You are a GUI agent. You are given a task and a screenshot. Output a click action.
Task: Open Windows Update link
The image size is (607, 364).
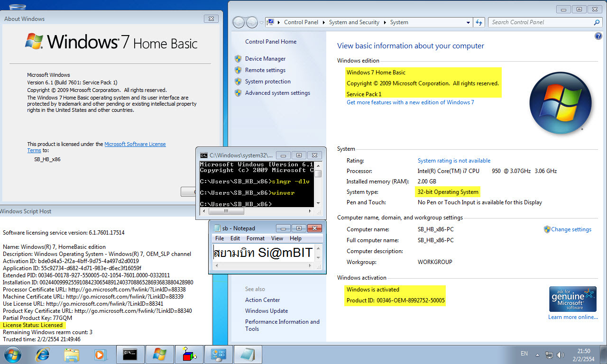[x=267, y=311]
